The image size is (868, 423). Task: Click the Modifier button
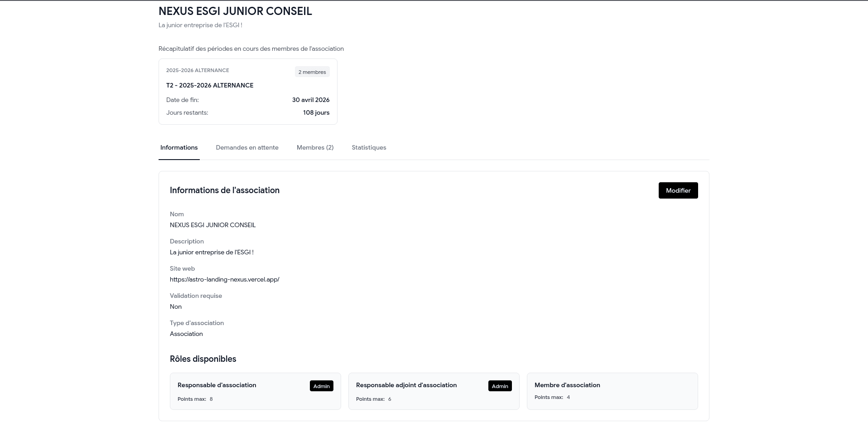pos(678,190)
